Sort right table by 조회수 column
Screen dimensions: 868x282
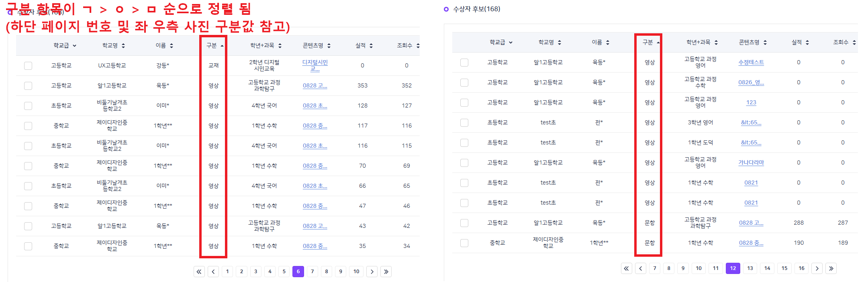(x=854, y=43)
